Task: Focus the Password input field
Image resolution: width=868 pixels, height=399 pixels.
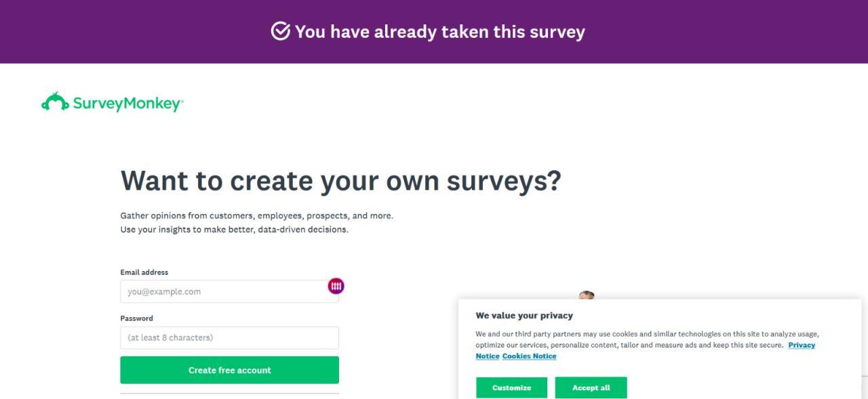Action: point(229,337)
